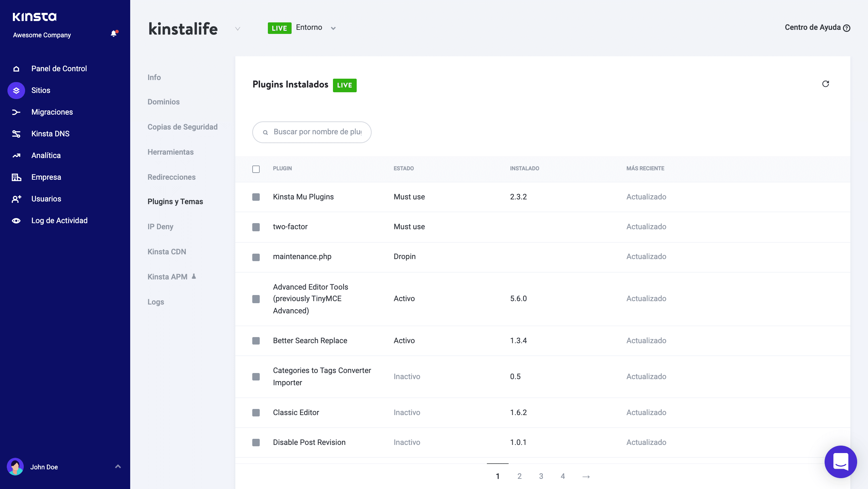868x489 pixels.
Task: Click the Sitios navigation icon
Action: point(16,90)
